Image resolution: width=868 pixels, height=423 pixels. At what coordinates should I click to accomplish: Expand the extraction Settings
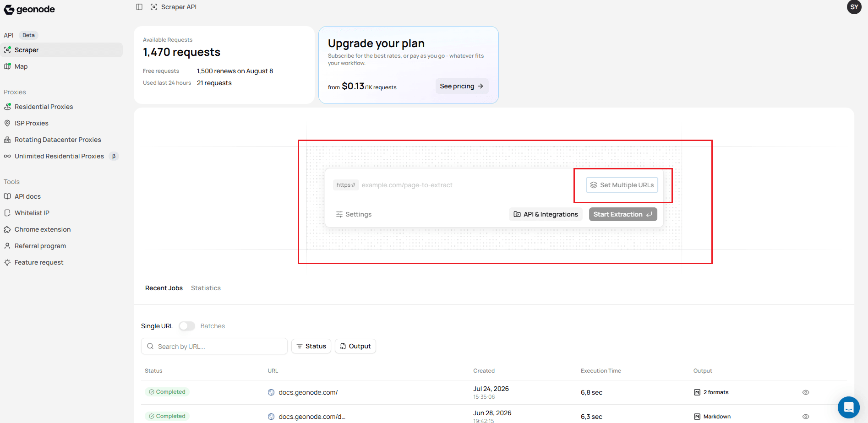click(354, 214)
